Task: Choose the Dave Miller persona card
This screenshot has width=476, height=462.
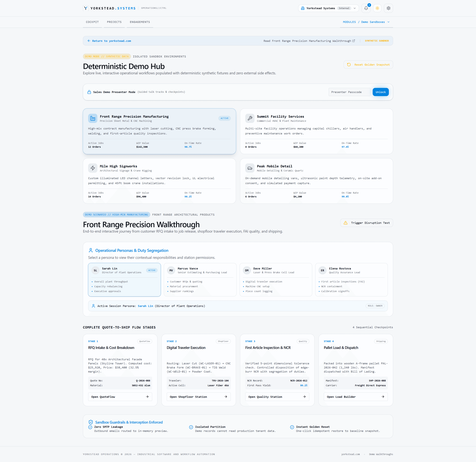Action: [276, 280]
